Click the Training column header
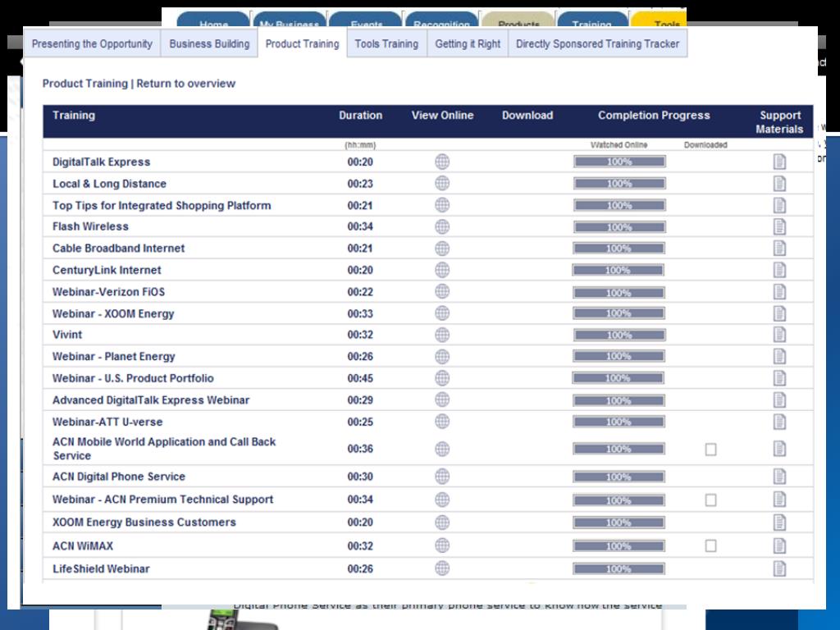 click(x=74, y=115)
